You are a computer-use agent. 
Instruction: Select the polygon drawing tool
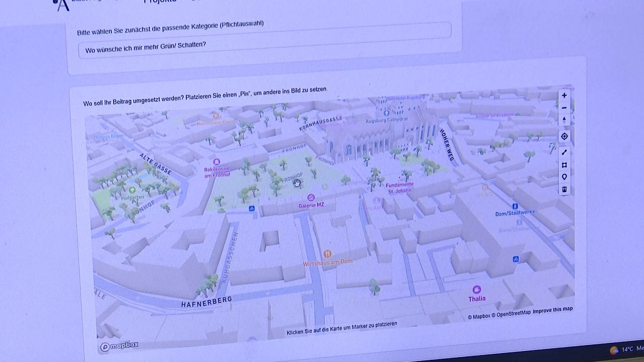564,165
